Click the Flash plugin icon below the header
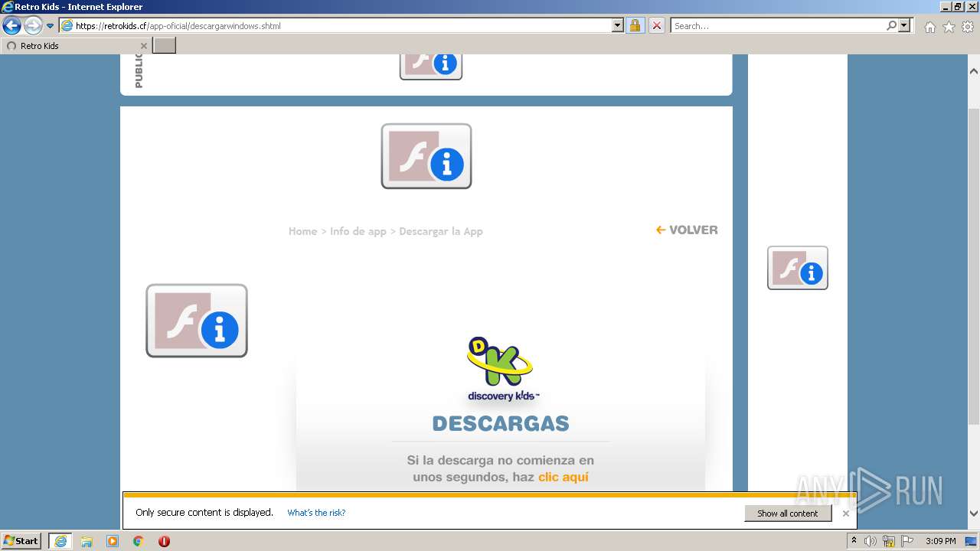The height and width of the screenshot is (551, 980). click(426, 156)
